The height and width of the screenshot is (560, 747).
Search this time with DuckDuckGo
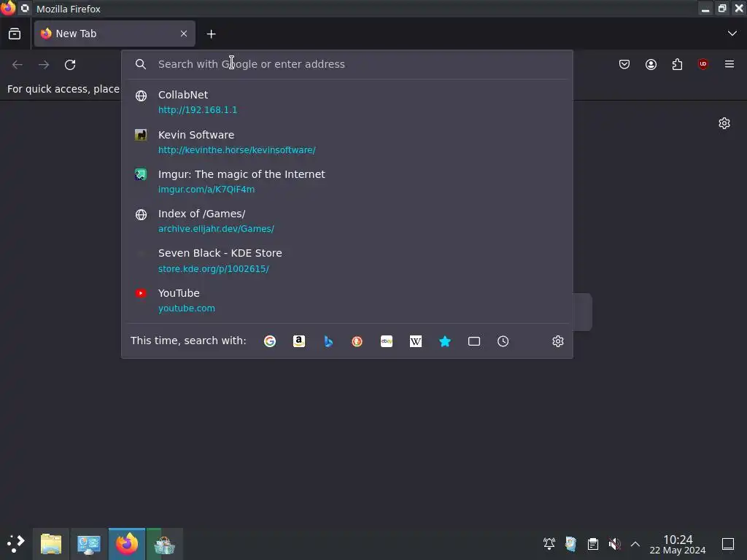357,341
